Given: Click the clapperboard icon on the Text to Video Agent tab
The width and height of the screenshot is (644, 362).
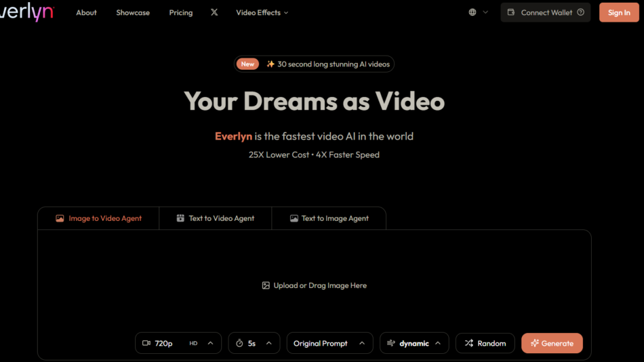Looking at the screenshot, I should (180, 218).
